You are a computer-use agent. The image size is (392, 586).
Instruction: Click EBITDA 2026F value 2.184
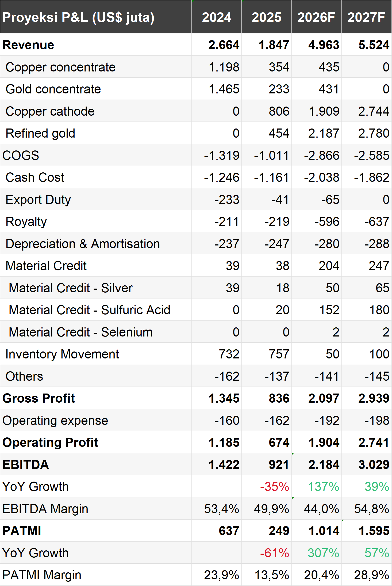pos(324,465)
